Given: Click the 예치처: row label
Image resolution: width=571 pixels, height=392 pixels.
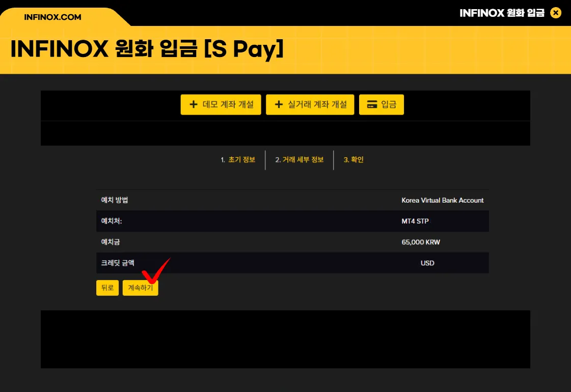Looking at the screenshot, I should coord(112,221).
